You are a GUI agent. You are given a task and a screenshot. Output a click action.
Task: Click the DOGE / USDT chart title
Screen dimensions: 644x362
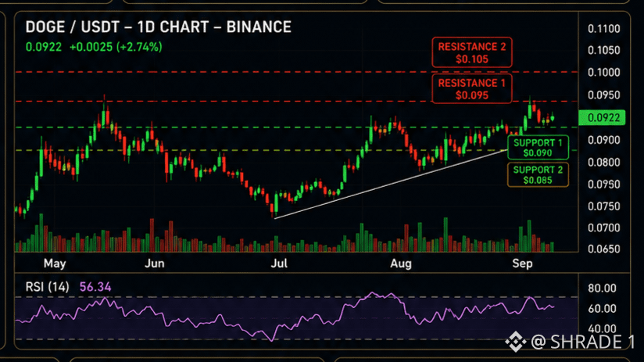pyautogui.click(x=158, y=27)
